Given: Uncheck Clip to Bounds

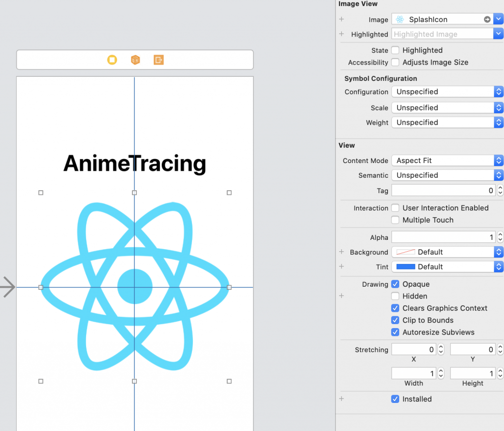Looking at the screenshot, I should click(395, 320).
